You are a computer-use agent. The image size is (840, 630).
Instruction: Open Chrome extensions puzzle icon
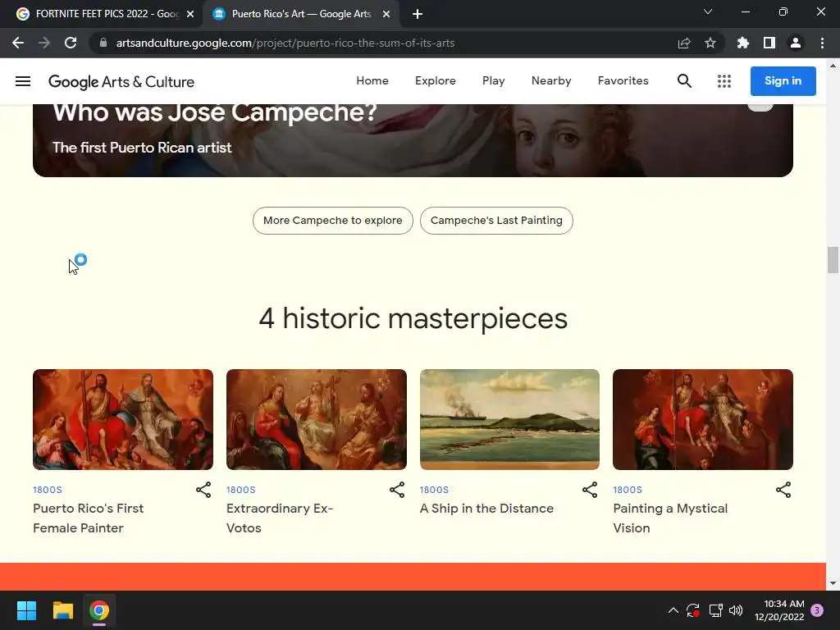[743, 43]
